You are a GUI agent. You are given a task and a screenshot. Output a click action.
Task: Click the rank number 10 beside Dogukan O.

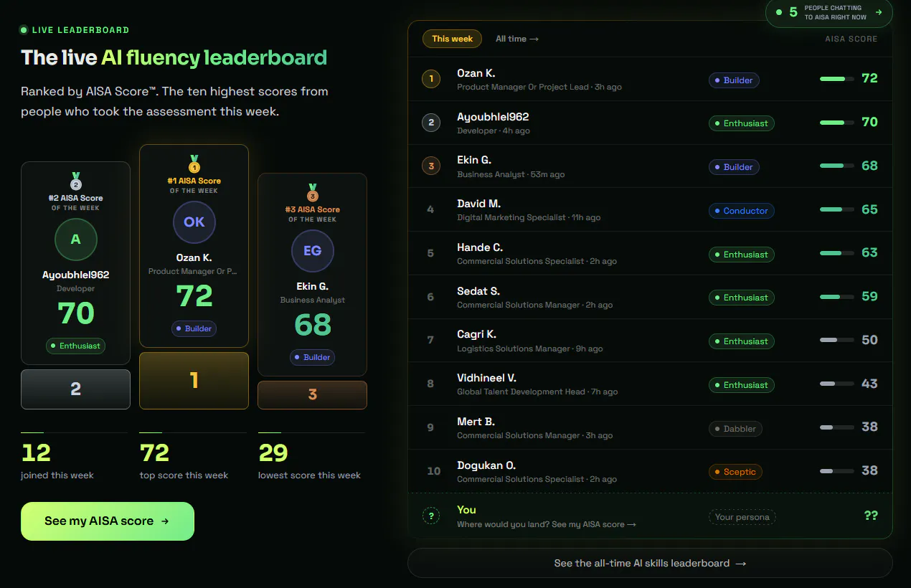click(x=433, y=471)
